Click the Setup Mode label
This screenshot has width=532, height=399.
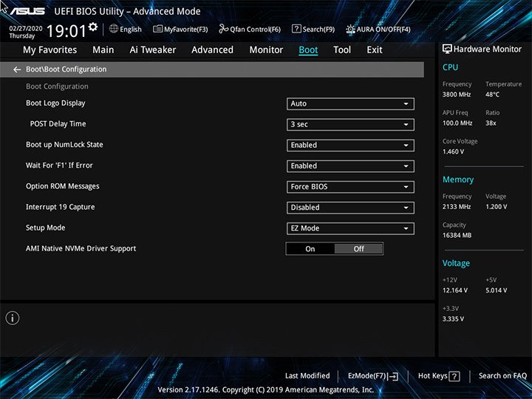pyautogui.click(x=46, y=228)
